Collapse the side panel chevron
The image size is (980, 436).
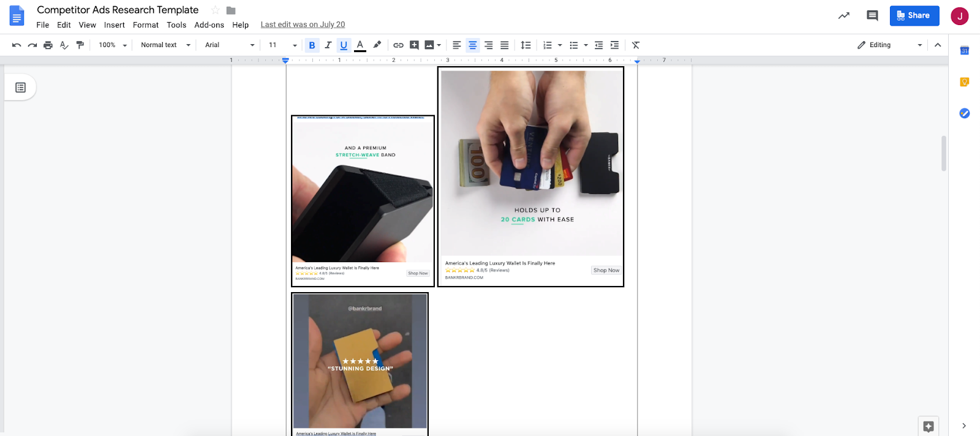pos(963,426)
